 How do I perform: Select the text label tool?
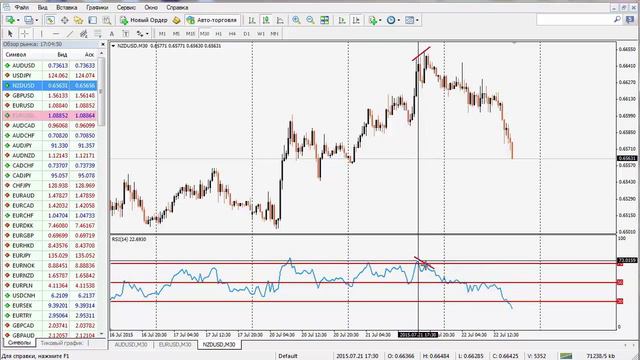[126, 33]
